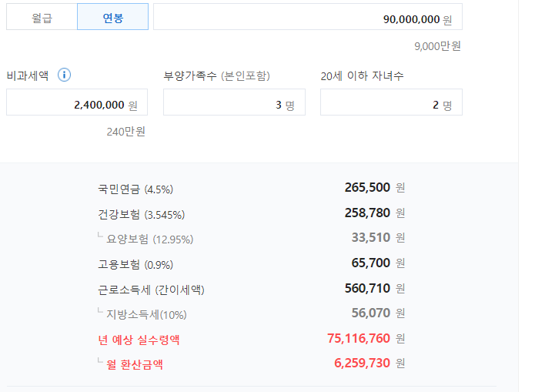This screenshot has width=535, height=392.
Task: Click the 지방소득세(10%) sub-item label
Action: (x=146, y=314)
